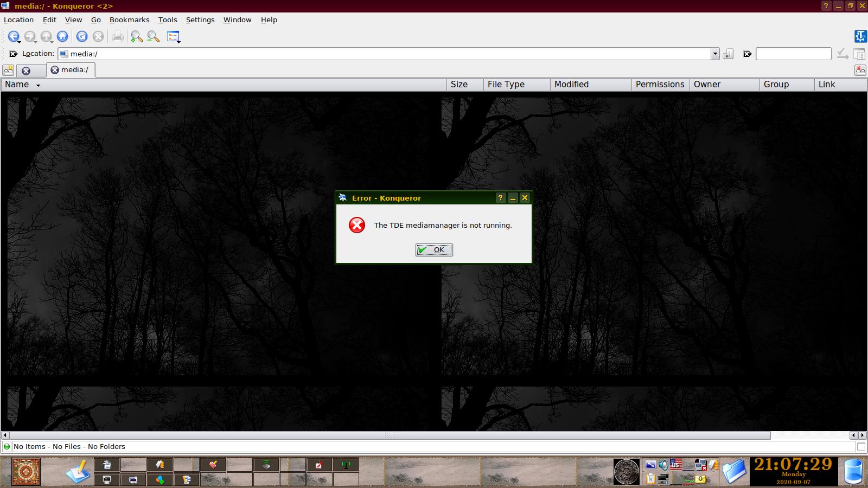Image resolution: width=868 pixels, height=488 pixels.
Task: Go back with the Back arrow icon
Action: click(x=13, y=36)
